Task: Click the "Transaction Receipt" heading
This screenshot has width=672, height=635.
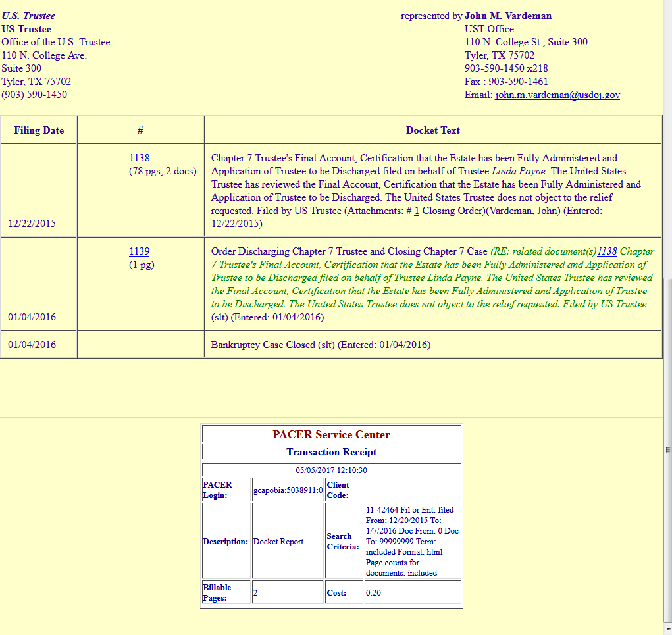Action: [x=331, y=452]
